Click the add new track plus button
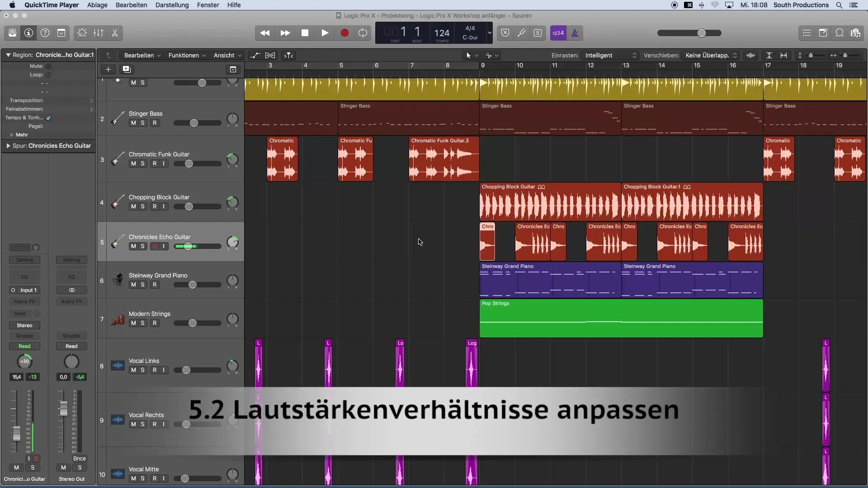 [108, 69]
